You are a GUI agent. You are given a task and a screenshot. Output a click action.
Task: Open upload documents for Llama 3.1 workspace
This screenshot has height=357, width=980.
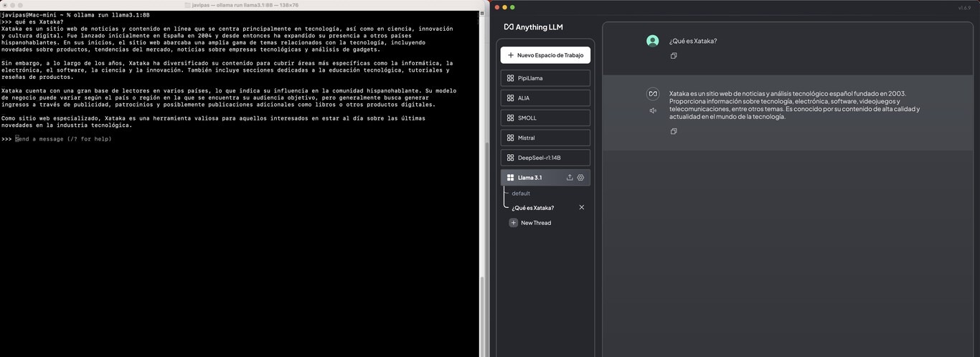(570, 178)
